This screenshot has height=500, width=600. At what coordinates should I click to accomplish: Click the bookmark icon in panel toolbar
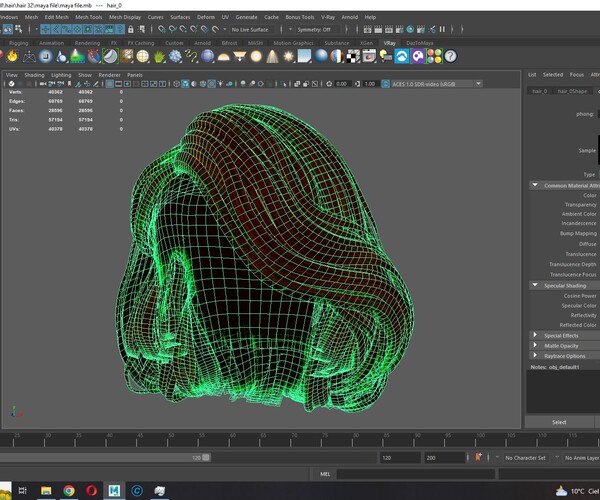(x=69, y=84)
